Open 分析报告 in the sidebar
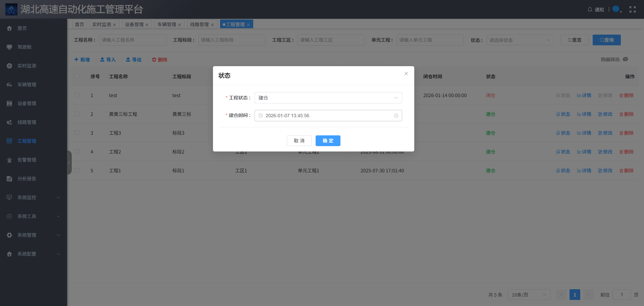This screenshot has height=306, width=644. [27, 179]
